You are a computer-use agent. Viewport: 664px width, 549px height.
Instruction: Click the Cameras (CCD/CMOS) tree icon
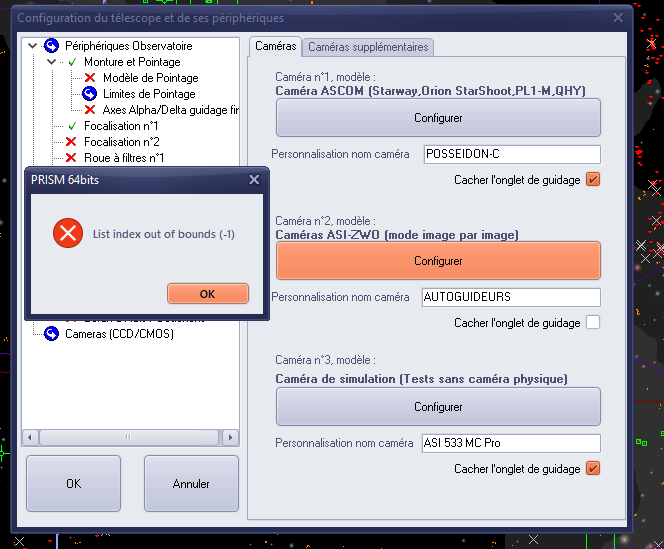51,334
